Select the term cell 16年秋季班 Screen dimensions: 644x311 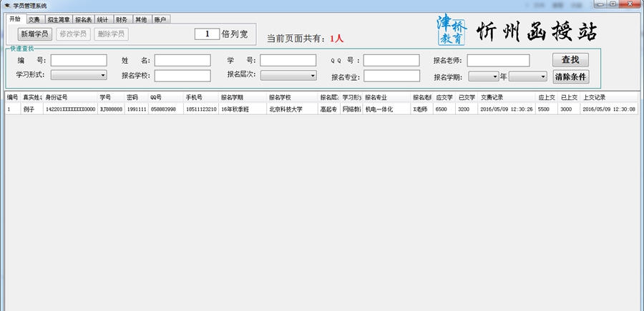243,109
